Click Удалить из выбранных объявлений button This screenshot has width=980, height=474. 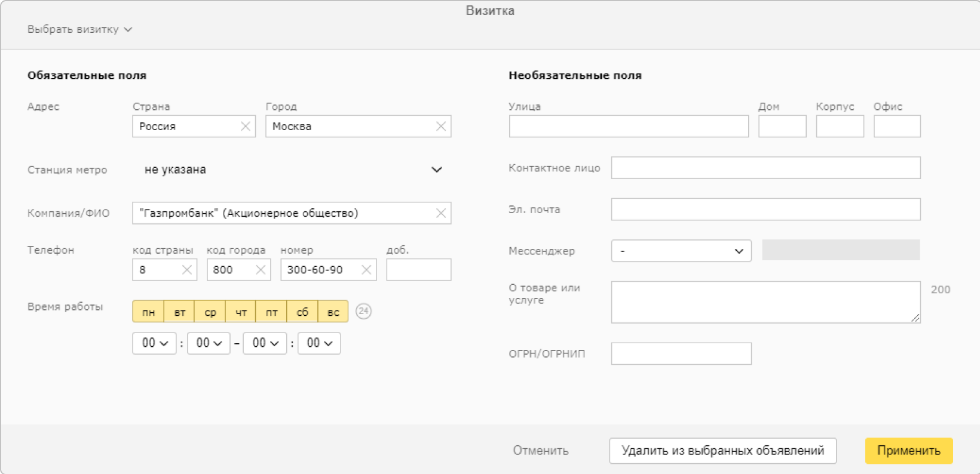click(722, 451)
